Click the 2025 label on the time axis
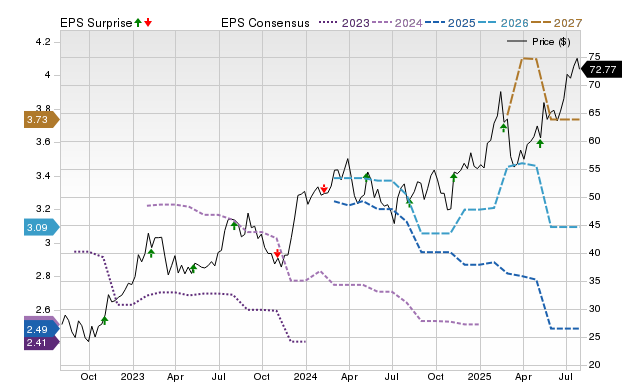 480,376
